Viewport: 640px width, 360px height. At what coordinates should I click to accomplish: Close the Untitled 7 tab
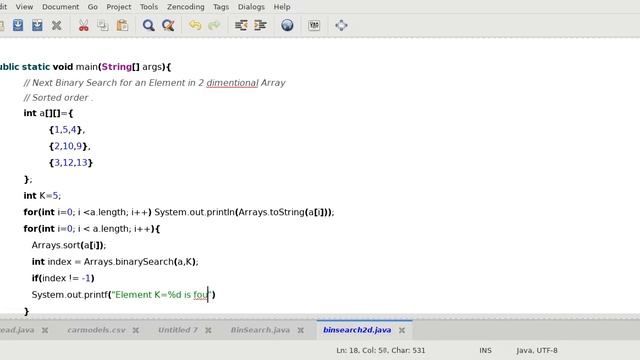208,330
